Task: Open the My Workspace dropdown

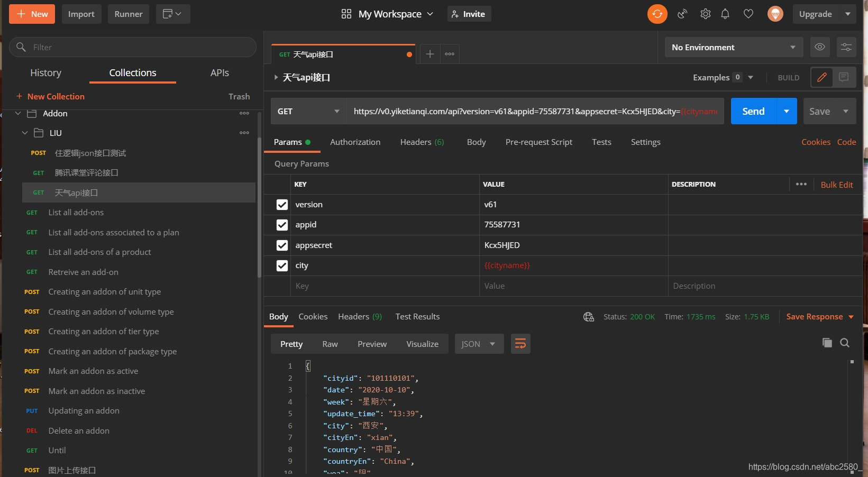Action: pos(396,14)
